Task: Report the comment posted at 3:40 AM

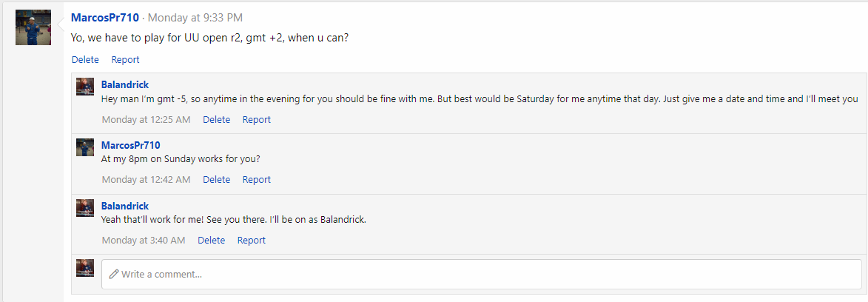Action: [251, 240]
